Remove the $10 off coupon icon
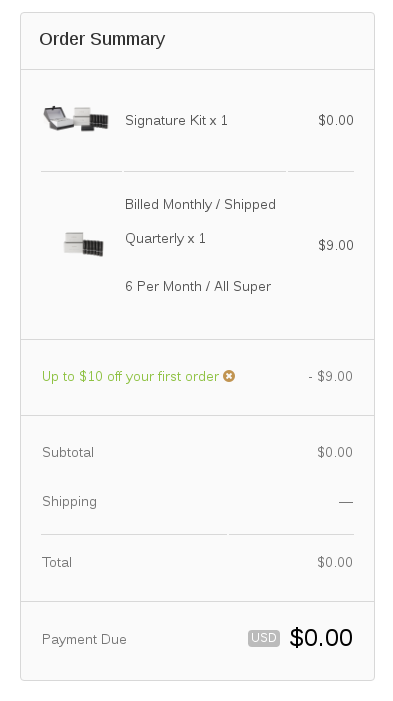This screenshot has width=393, height=701. pos(229,376)
